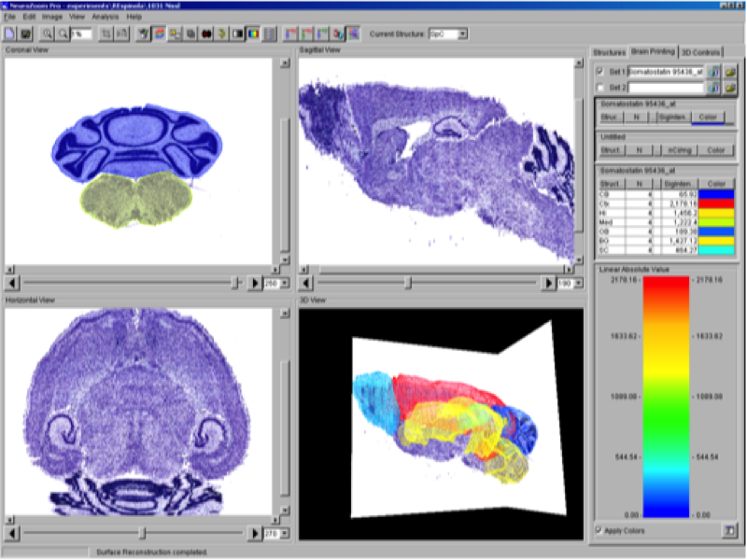This screenshot has width=747, height=560.
Task: Enable the Set 2 checkbox
Action: click(599, 87)
